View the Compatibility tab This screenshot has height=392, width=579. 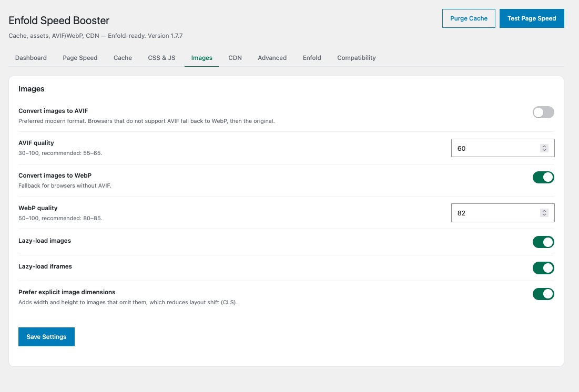pyautogui.click(x=357, y=58)
